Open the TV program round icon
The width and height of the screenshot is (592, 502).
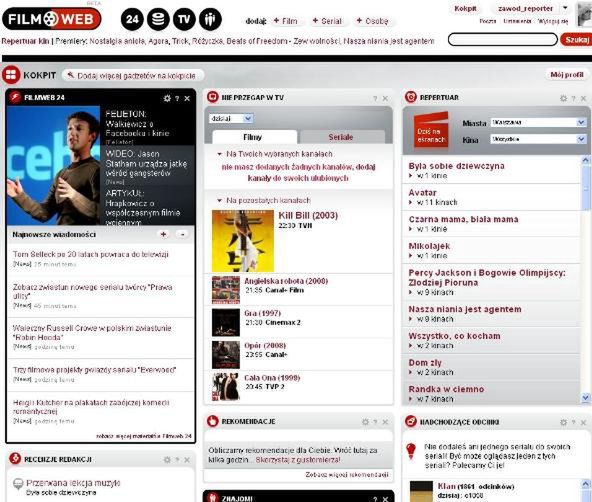pos(184,19)
